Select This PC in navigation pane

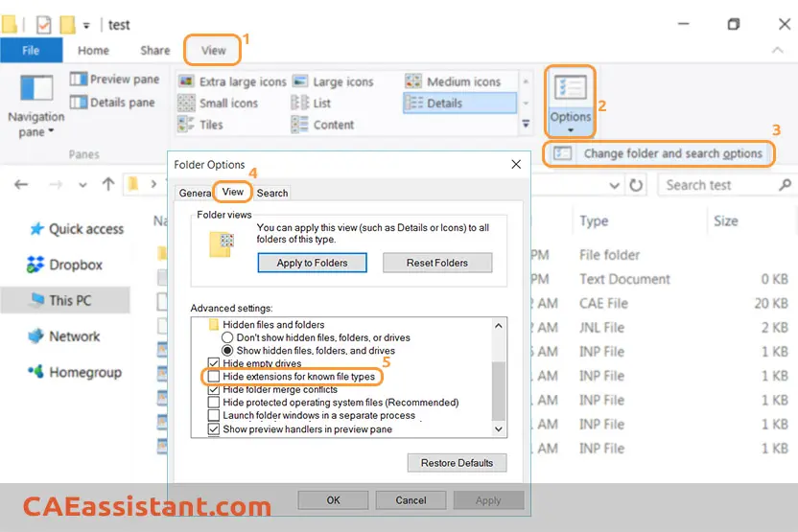(x=65, y=300)
